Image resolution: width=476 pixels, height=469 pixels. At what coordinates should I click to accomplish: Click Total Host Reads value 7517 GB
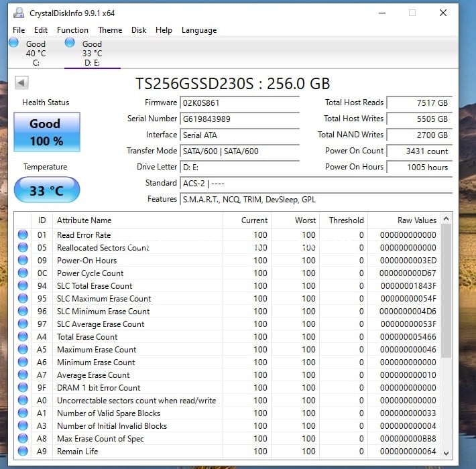[x=420, y=103]
